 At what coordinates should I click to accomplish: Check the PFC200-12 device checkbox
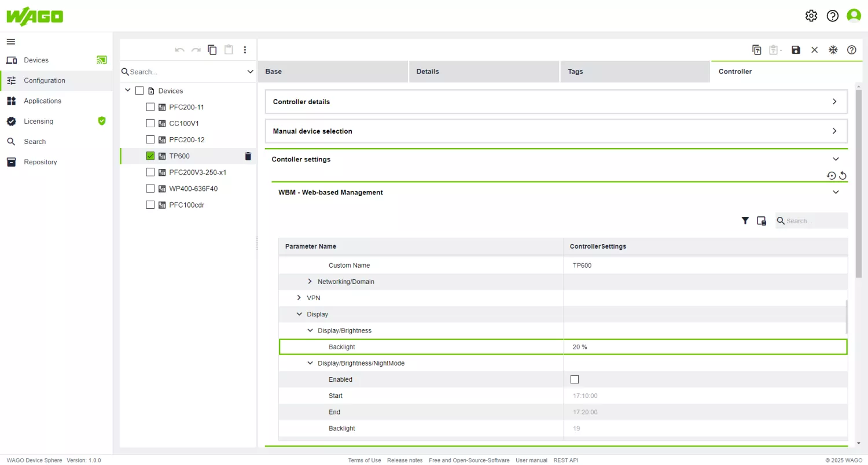(x=150, y=139)
